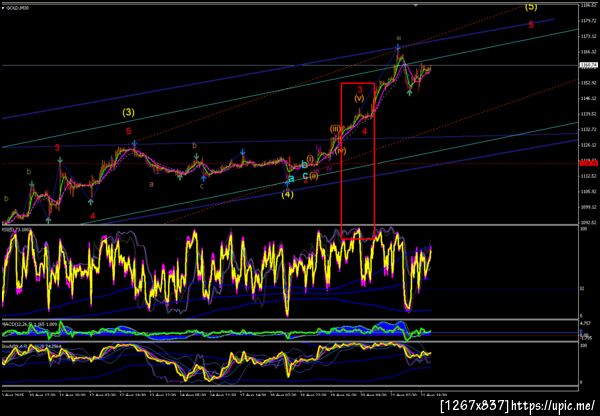Viewport: 600px width, 416px height.
Task: Select the cyan 'a' wave label
Action: 291,178
